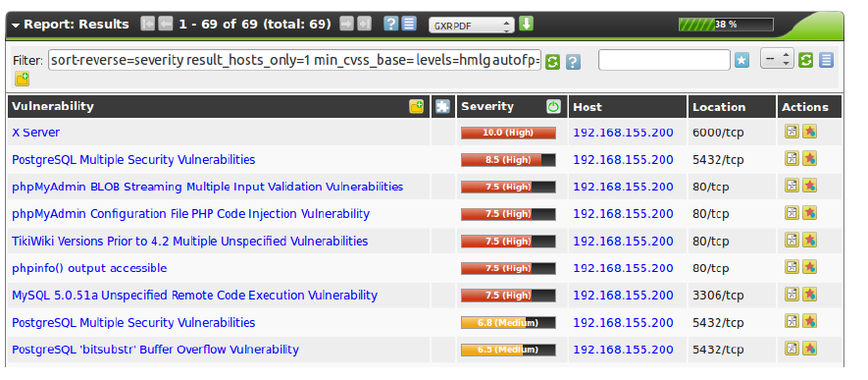Open TikiWiki Versions Prior to 4.2 link
Screen dimensions: 868x380
pos(190,241)
